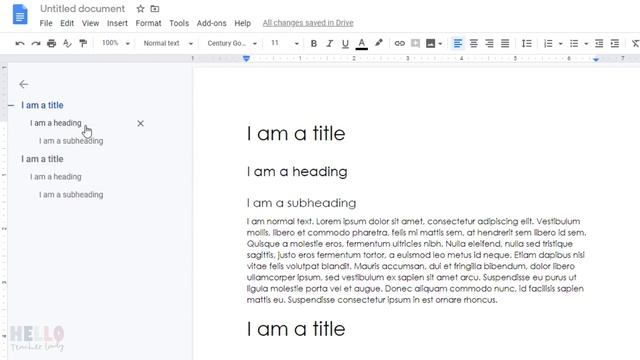
Task: Insert a link
Action: [400, 43]
